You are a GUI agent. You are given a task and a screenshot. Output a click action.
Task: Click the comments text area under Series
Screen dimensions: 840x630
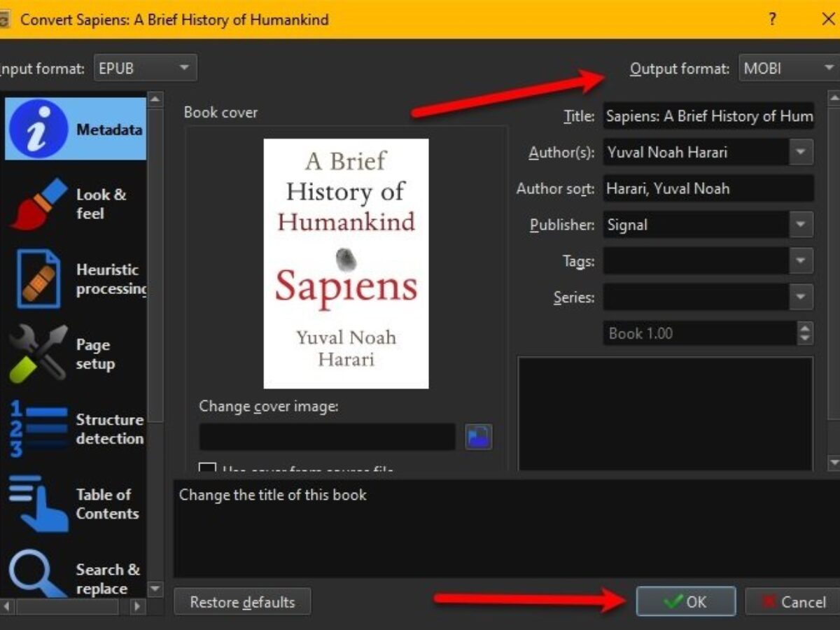pyautogui.click(x=665, y=414)
